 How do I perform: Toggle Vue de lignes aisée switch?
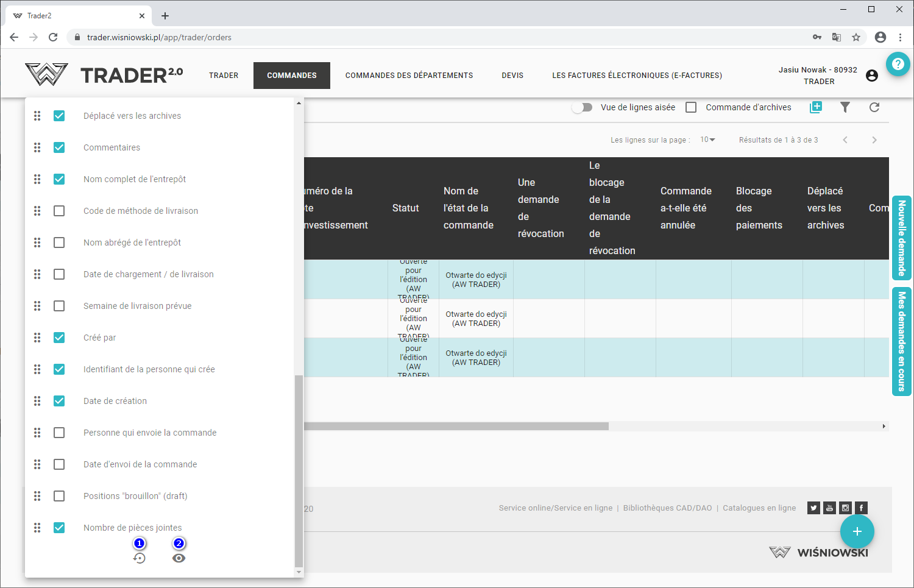tap(583, 107)
